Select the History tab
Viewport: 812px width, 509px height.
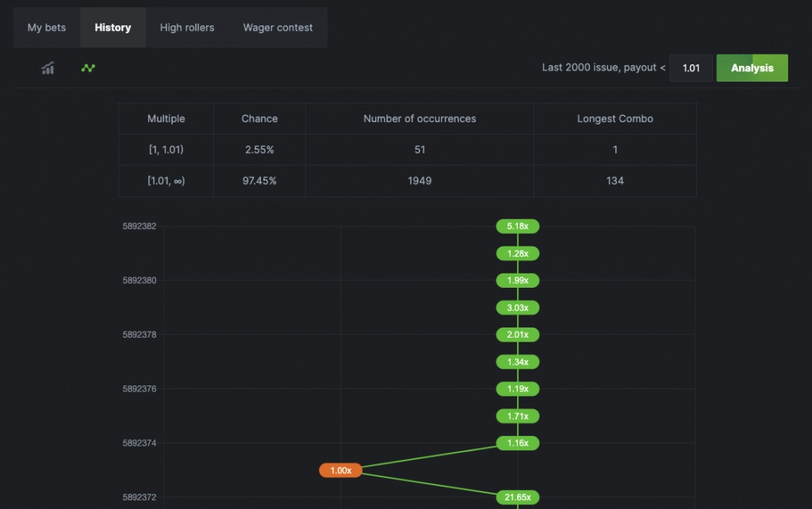(x=113, y=28)
